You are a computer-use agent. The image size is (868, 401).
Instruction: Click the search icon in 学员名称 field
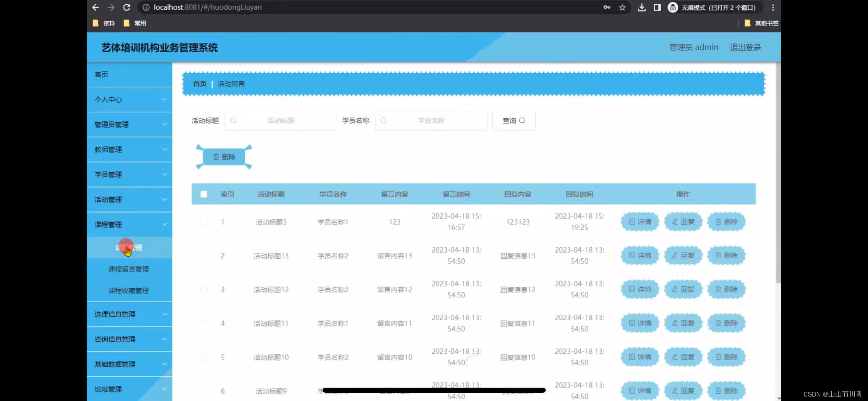coord(384,121)
